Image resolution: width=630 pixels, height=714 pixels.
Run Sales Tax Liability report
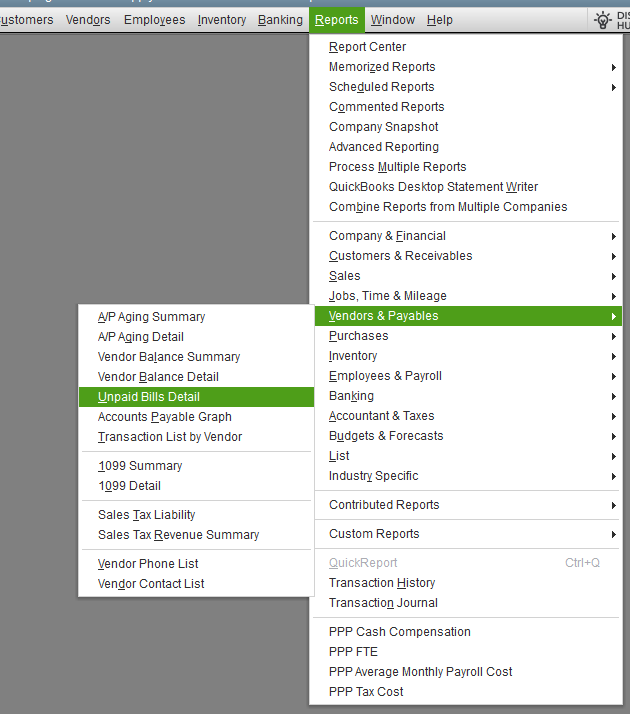coord(196,515)
